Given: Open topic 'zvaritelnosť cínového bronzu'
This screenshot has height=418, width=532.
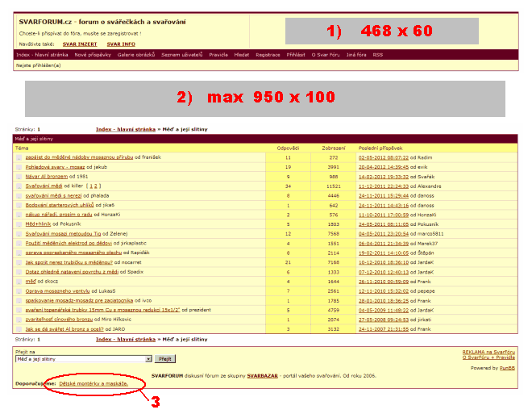Looking at the screenshot, I should click(x=59, y=320).
